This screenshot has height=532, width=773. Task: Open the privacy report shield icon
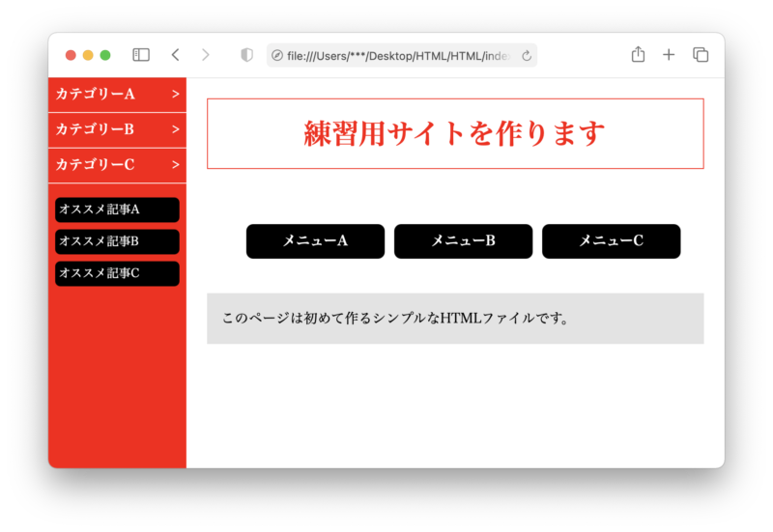(247, 55)
